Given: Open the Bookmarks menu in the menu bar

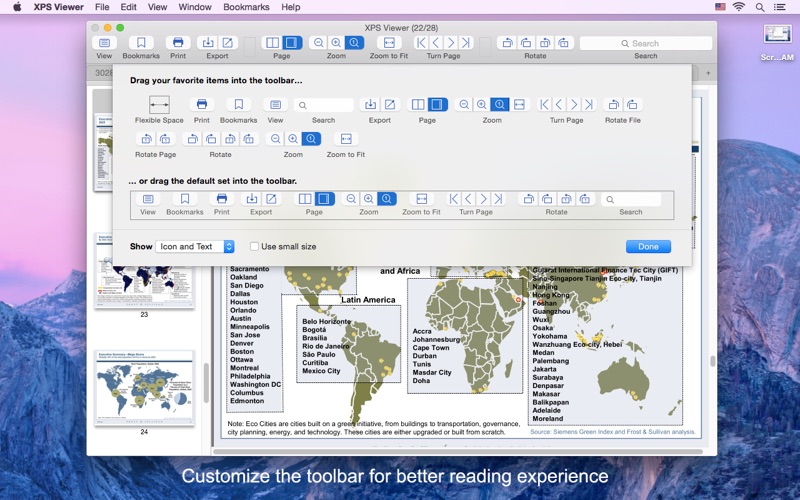Looking at the screenshot, I should click(x=246, y=7).
